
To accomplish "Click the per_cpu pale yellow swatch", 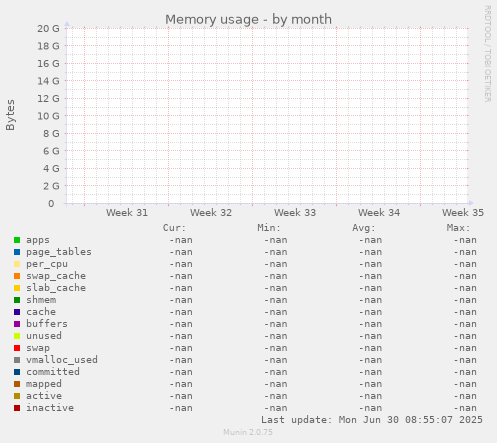I will click(x=17, y=264).
